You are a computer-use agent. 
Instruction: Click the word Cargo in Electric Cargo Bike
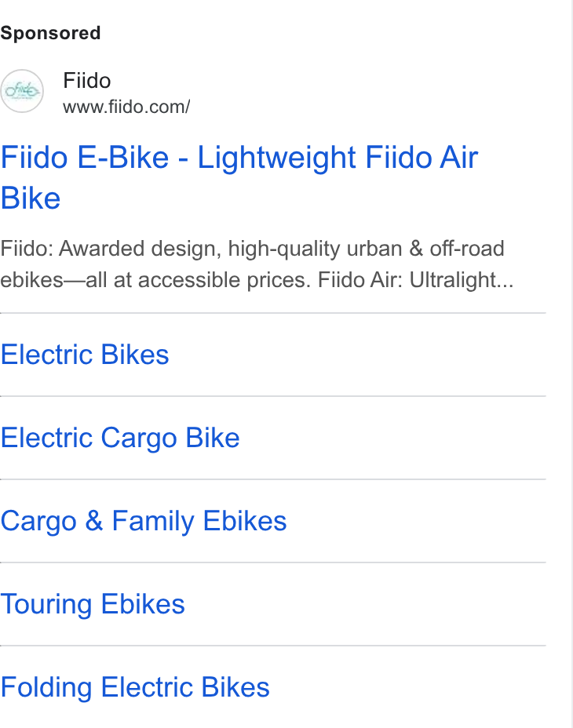pyautogui.click(x=138, y=439)
